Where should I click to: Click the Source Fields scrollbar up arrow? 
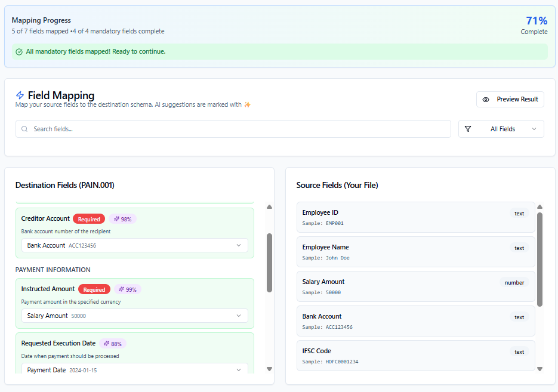coord(539,207)
